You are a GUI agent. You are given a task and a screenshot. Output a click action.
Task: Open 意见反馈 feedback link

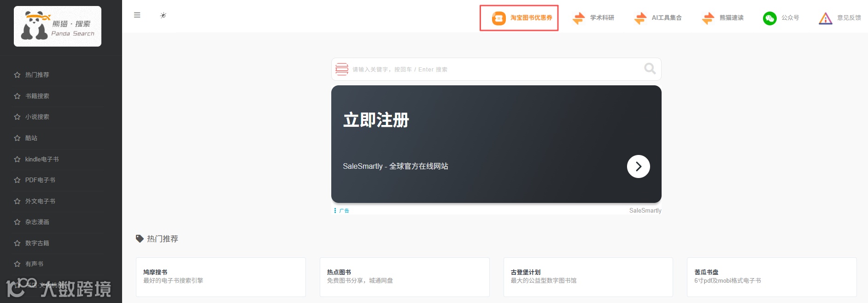[x=849, y=18]
